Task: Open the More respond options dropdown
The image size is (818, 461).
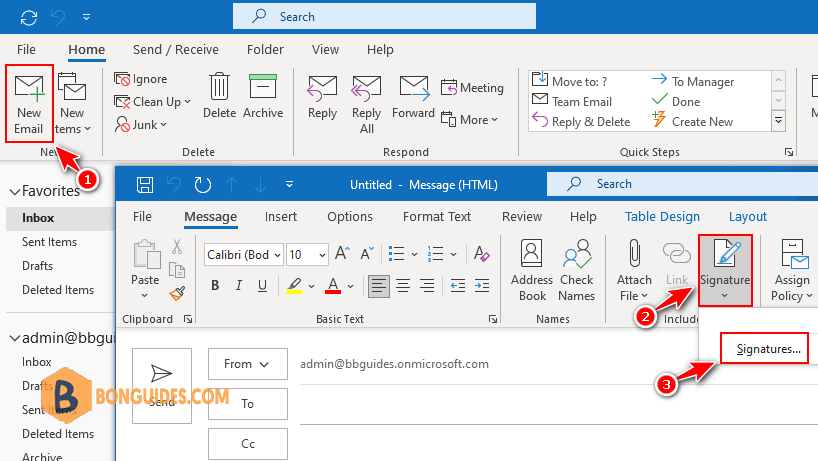Action: (x=470, y=119)
